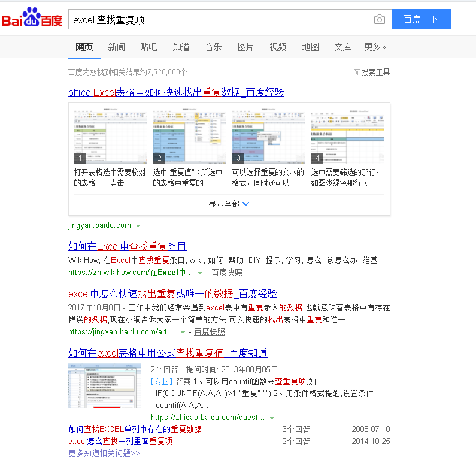Click the zhidao result thumbnail image

(x=104, y=386)
